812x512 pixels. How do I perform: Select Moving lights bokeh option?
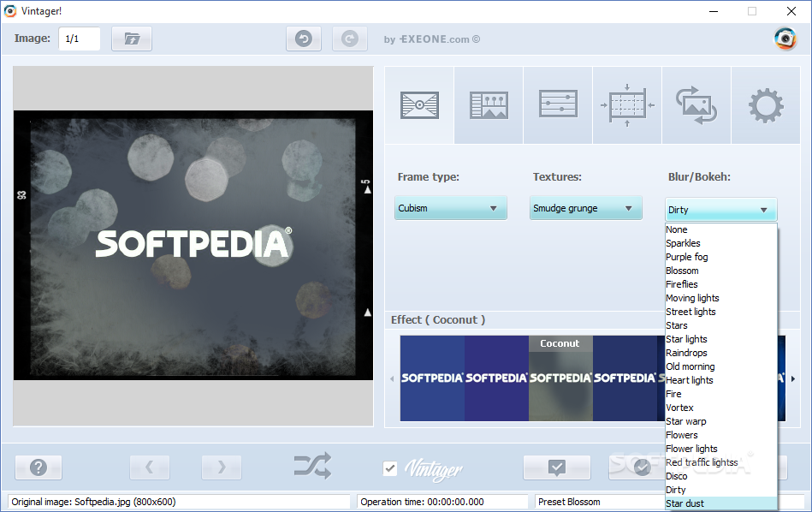click(720, 298)
